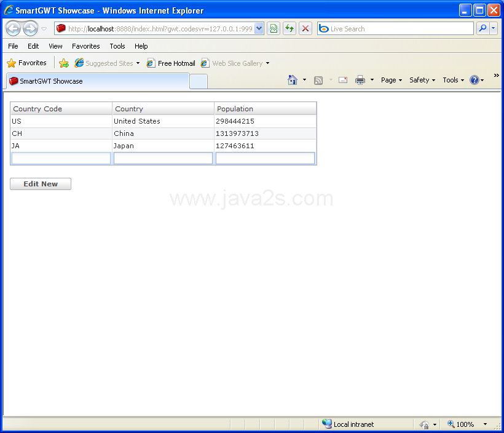Screen dimensions: 504x433
Task: Sort by the Population column header
Action: pyautogui.click(x=265, y=109)
